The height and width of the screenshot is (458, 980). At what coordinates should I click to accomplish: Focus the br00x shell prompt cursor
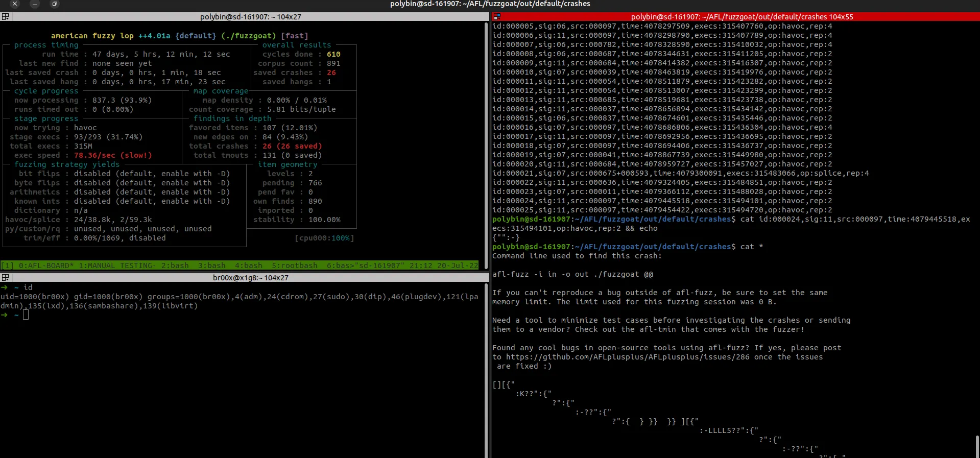26,315
